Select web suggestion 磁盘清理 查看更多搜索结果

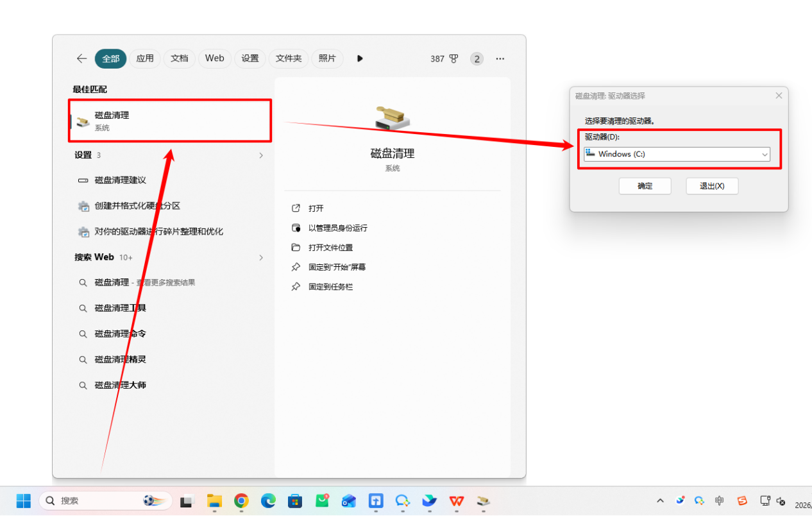(170, 282)
